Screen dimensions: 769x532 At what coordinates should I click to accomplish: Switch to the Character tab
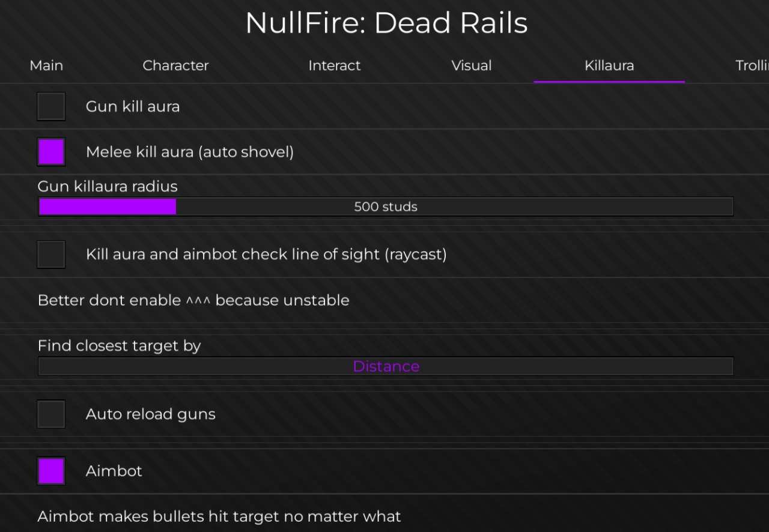click(x=175, y=65)
